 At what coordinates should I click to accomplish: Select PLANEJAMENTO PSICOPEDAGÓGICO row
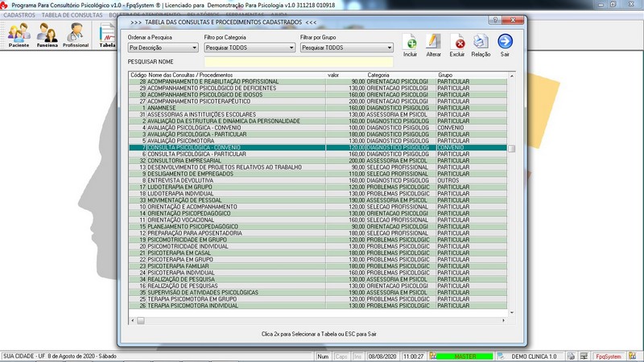[x=318, y=227]
